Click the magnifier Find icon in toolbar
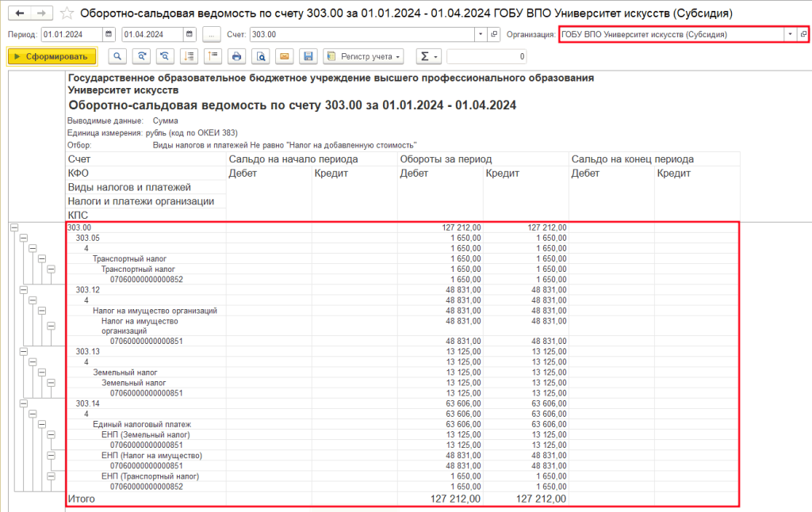The width and height of the screenshot is (812, 512). click(x=117, y=56)
